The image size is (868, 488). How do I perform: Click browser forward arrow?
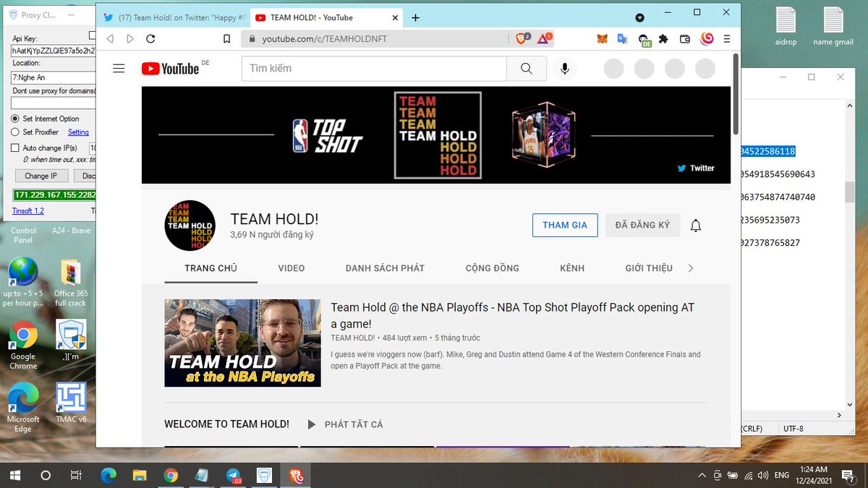pyautogui.click(x=130, y=39)
